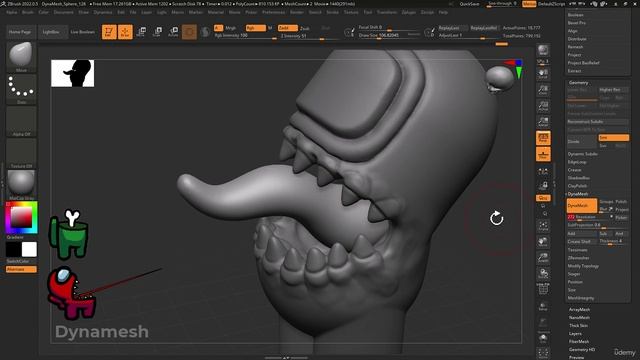Toggle the Alternate color button
Viewport: 640px width, 360px height.
point(21,269)
